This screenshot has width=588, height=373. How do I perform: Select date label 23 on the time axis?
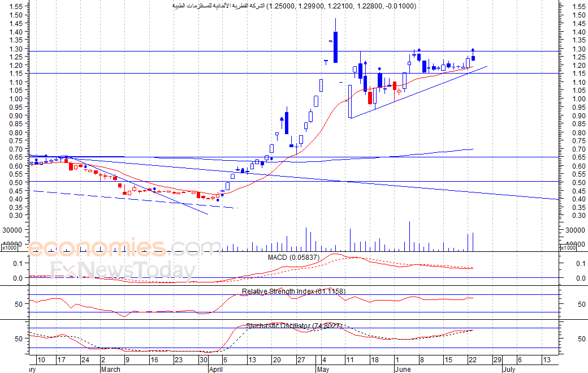tap(179, 360)
